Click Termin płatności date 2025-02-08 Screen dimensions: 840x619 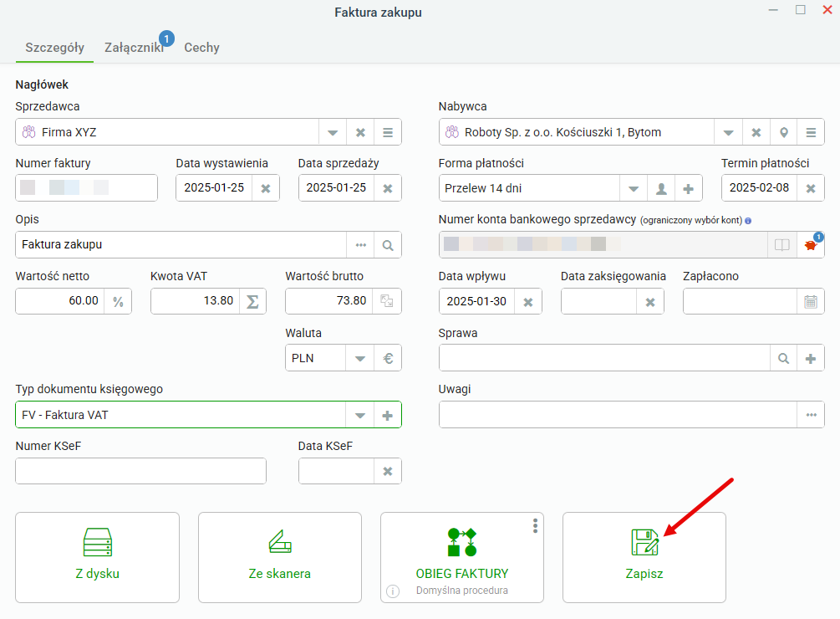tap(760, 188)
